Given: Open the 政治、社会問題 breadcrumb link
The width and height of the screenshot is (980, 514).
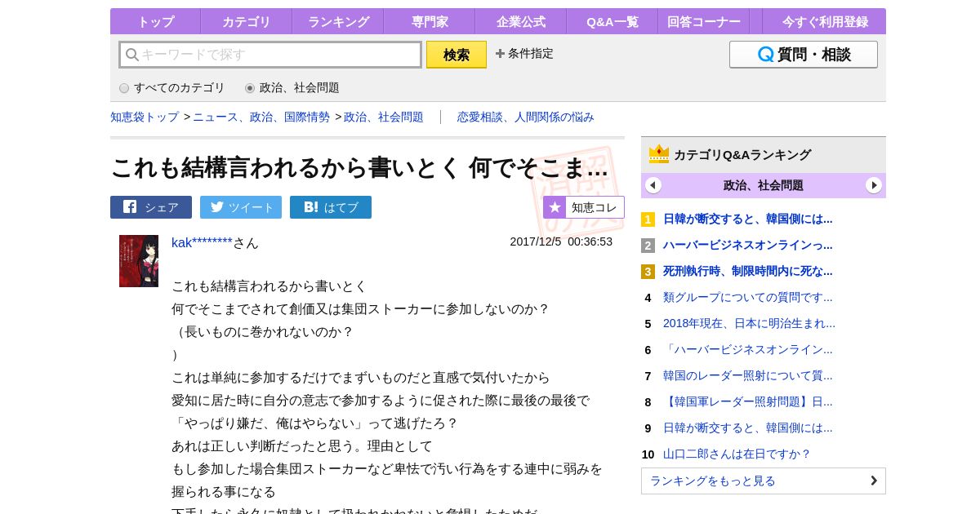Looking at the screenshot, I should [384, 117].
